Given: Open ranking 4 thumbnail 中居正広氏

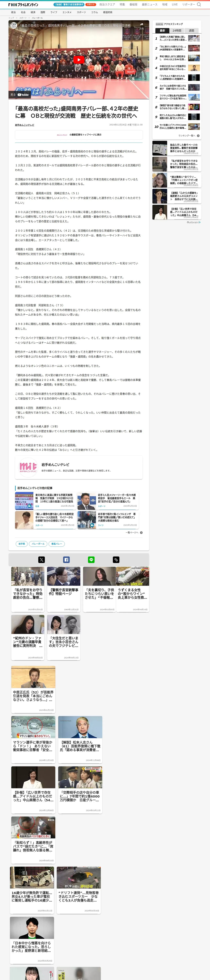Looking at the screenshot, I should [x=194, y=68].
